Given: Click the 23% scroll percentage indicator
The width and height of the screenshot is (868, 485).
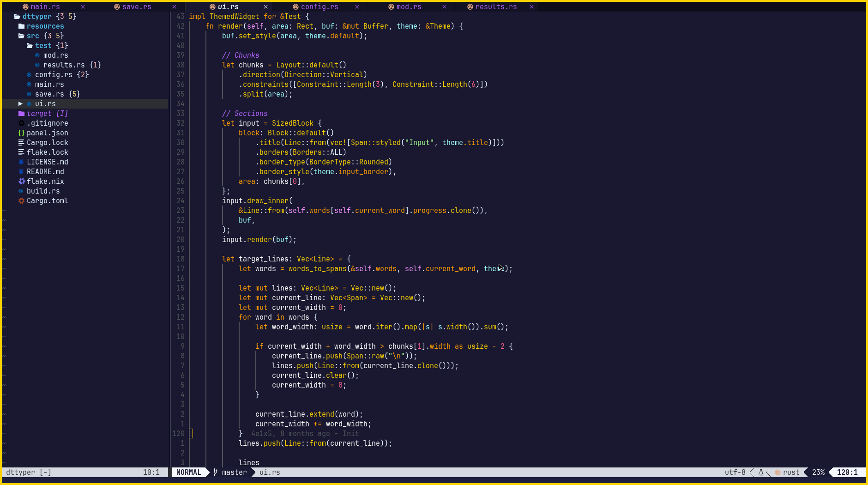Looking at the screenshot, I should tap(818, 473).
